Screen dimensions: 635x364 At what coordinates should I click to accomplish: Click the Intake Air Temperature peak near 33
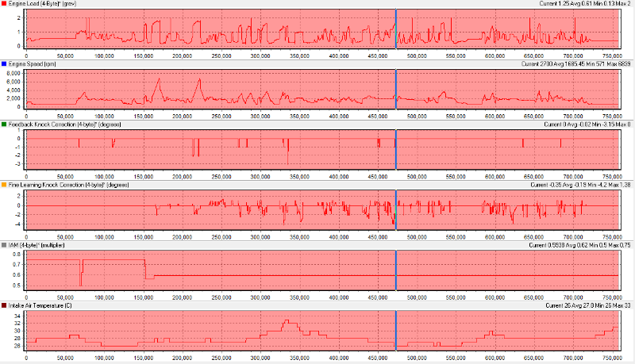tap(287, 322)
